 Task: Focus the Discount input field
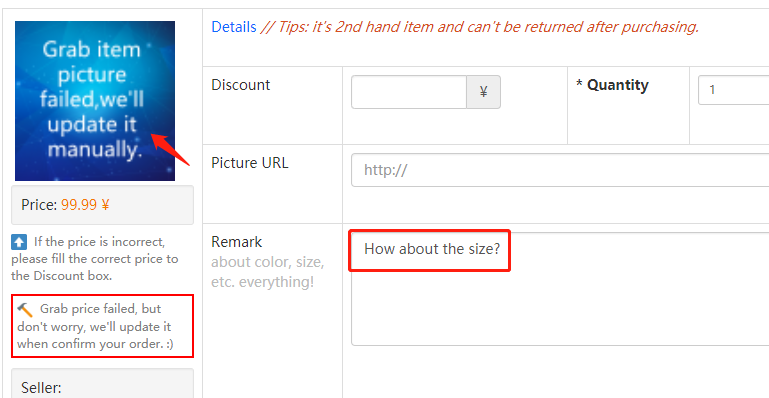pos(409,92)
